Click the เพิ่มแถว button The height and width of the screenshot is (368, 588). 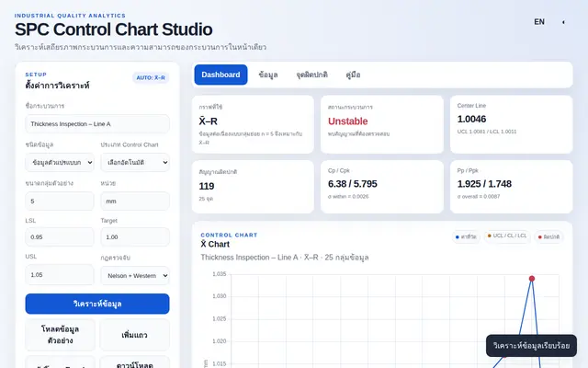pyautogui.click(x=134, y=335)
